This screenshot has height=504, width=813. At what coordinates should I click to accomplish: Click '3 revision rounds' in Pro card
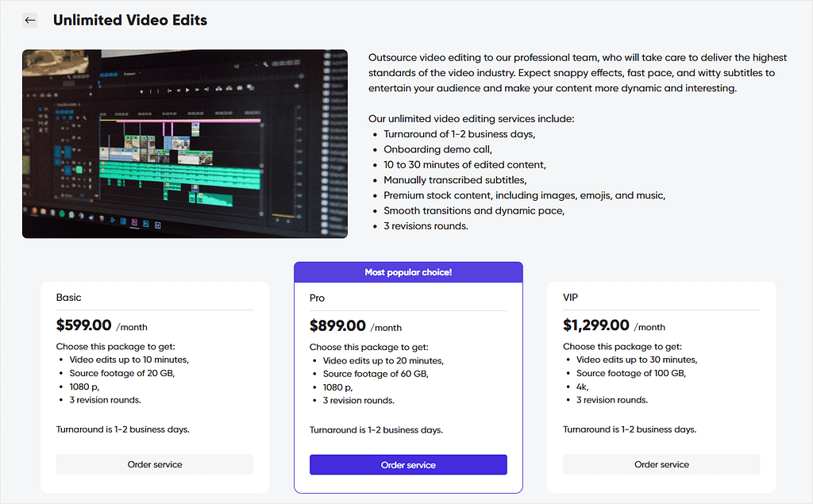pos(359,400)
